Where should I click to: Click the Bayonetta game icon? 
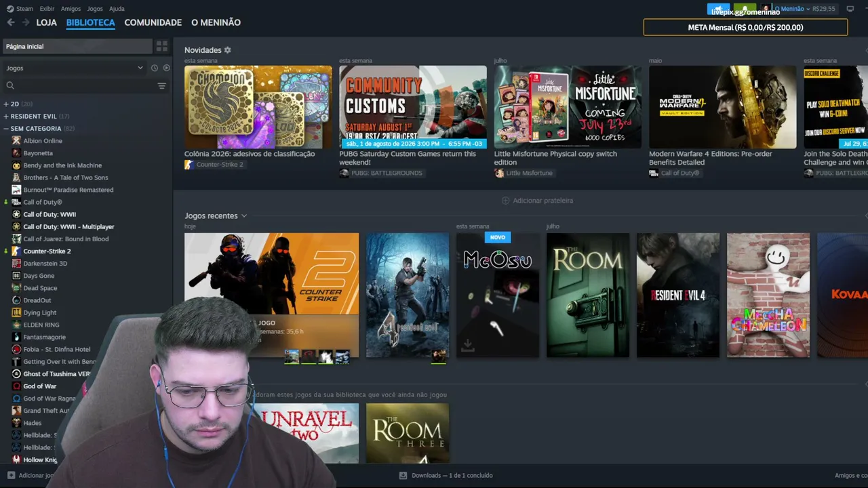(x=17, y=153)
